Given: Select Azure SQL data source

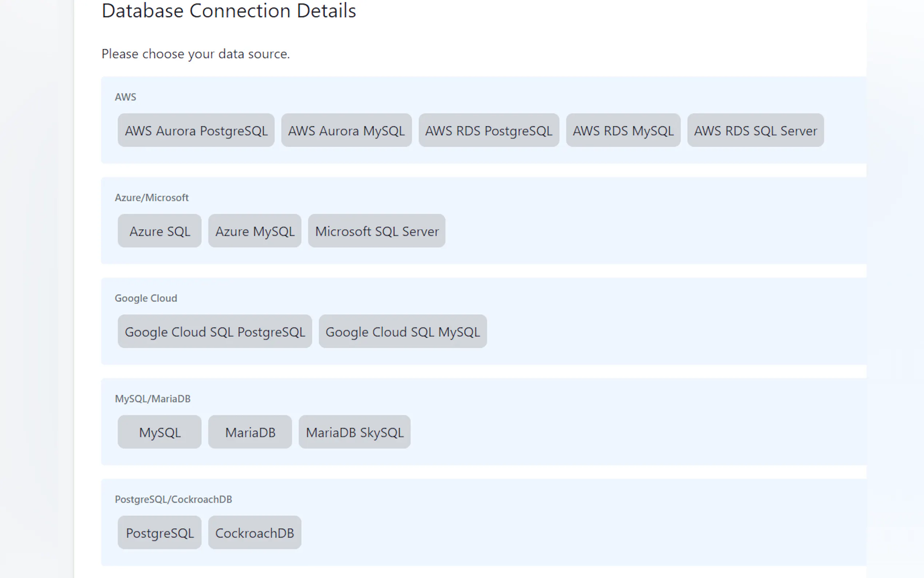Looking at the screenshot, I should coord(159,231).
